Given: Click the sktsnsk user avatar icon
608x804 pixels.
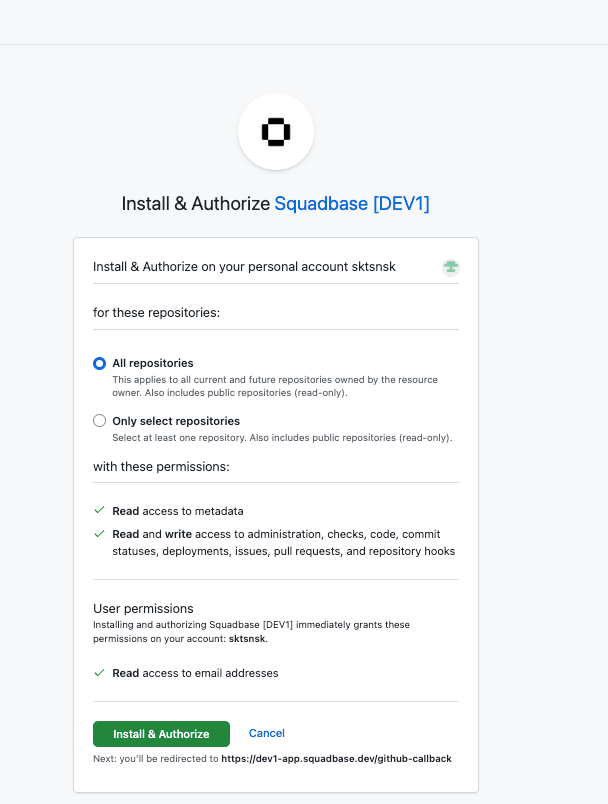Looking at the screenshot, I should click(x=451, y=267).
